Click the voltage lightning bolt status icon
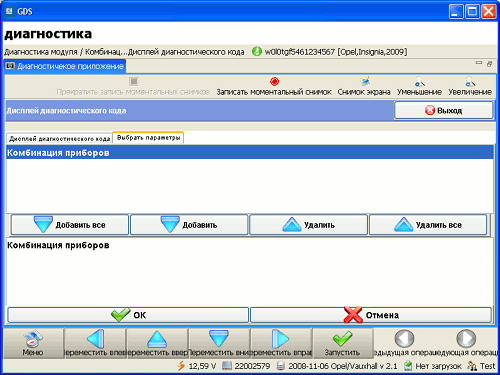The height and width of the screenshot is (375, 500). point(181,366)
